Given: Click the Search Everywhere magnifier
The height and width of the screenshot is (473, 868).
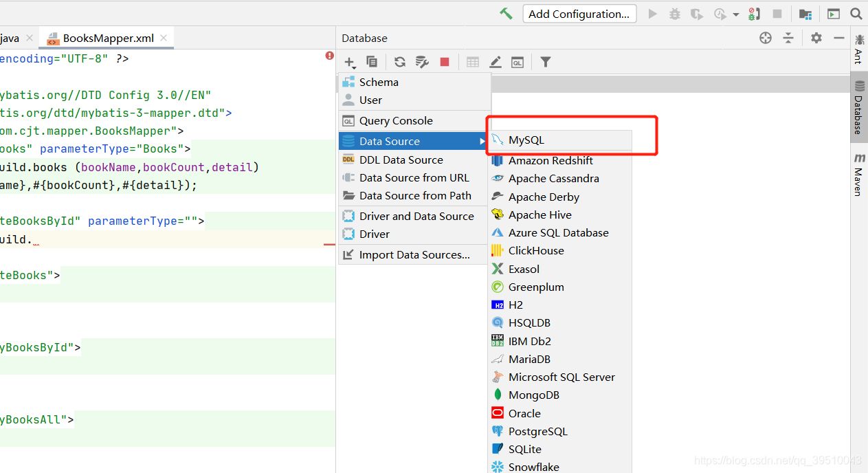Looking at the screenshot, I should [856, 14].
